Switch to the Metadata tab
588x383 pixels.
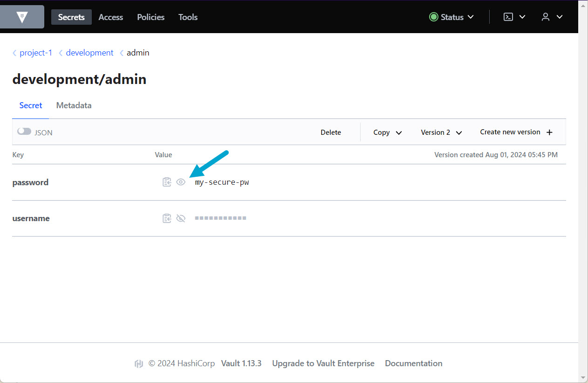(x=74, y=105)
